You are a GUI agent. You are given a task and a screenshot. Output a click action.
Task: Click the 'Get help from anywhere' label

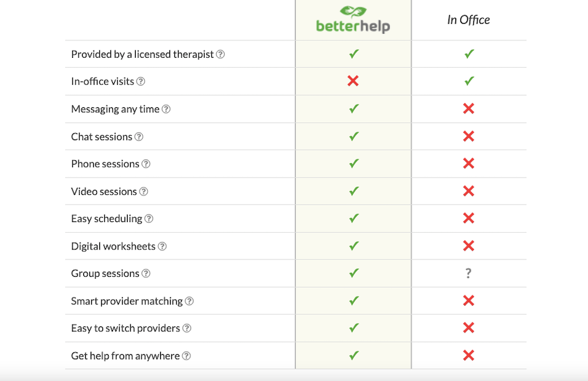coord(125,356)
